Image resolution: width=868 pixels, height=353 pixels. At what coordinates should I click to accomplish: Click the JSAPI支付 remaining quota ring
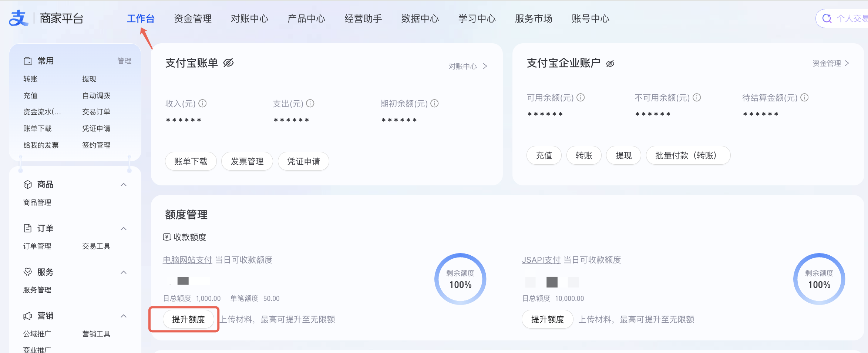click(x=819, y=279)
